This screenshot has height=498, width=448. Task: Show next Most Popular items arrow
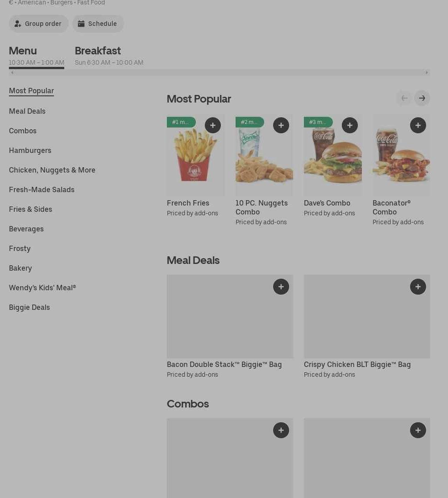[x=422, y=98]
